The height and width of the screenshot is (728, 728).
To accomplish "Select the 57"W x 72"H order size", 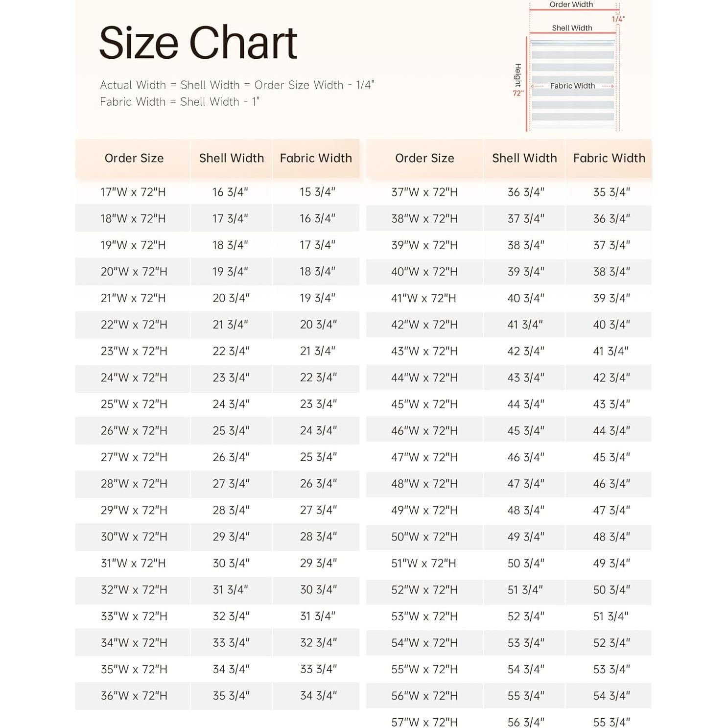I will (x=424, y=722).
